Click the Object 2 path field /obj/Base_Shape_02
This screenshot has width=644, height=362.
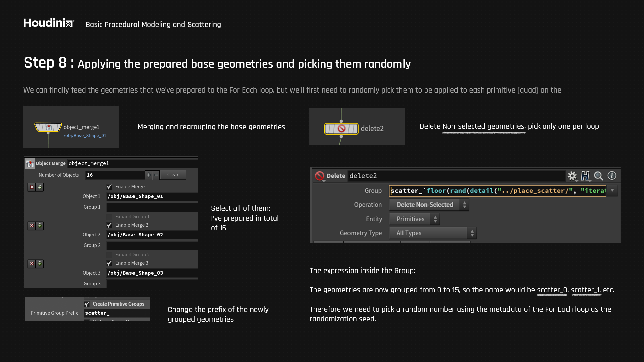tap(152, 235)
